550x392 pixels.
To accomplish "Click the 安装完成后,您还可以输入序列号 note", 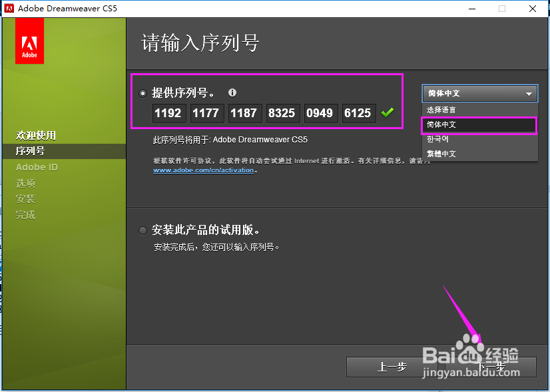I will (x=216, y=247).
